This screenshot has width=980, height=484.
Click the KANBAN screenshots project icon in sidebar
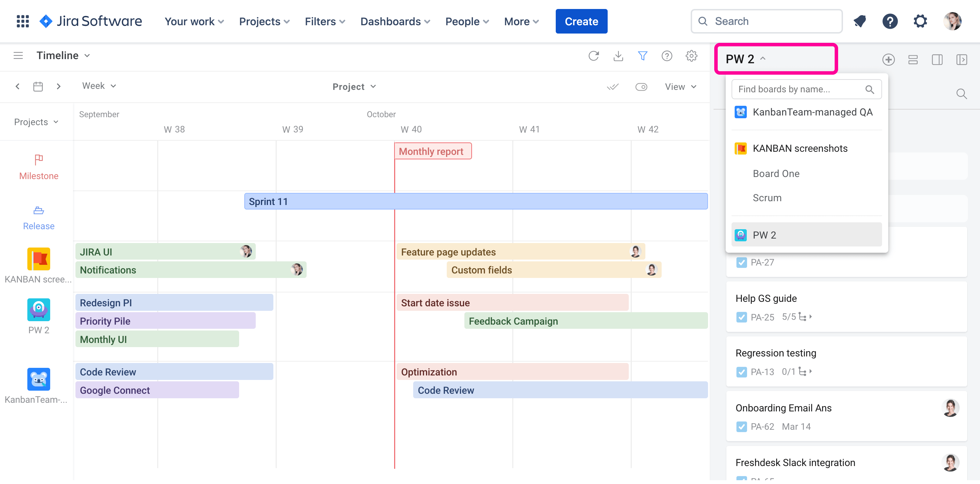pos(38,259)
